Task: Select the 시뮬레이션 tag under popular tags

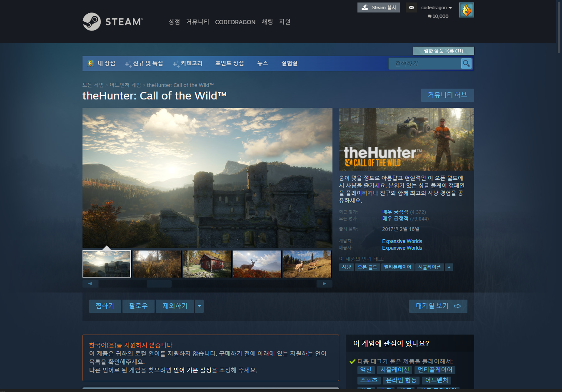Action: [429, 267]
